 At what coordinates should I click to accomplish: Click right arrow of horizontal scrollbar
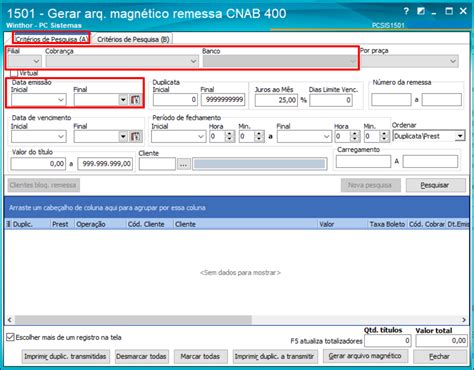click(x=464, y=320)
